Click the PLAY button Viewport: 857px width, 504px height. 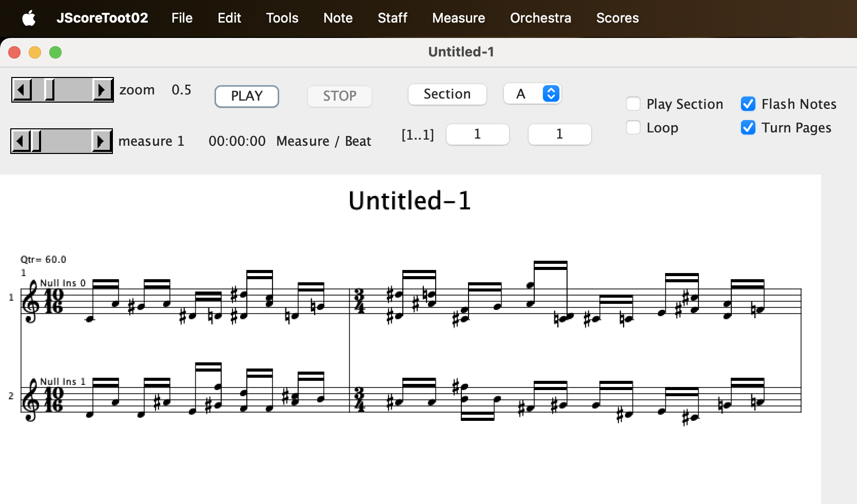247,96
